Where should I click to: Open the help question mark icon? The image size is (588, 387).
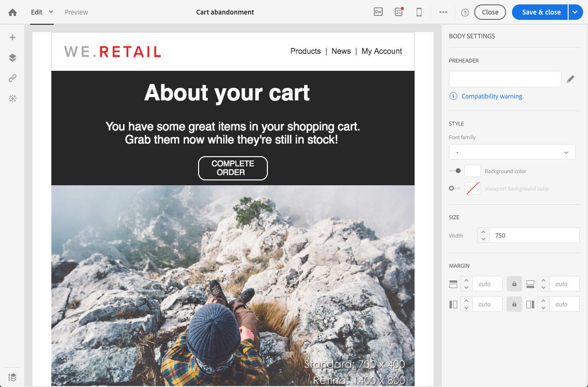tap(465, 13)
